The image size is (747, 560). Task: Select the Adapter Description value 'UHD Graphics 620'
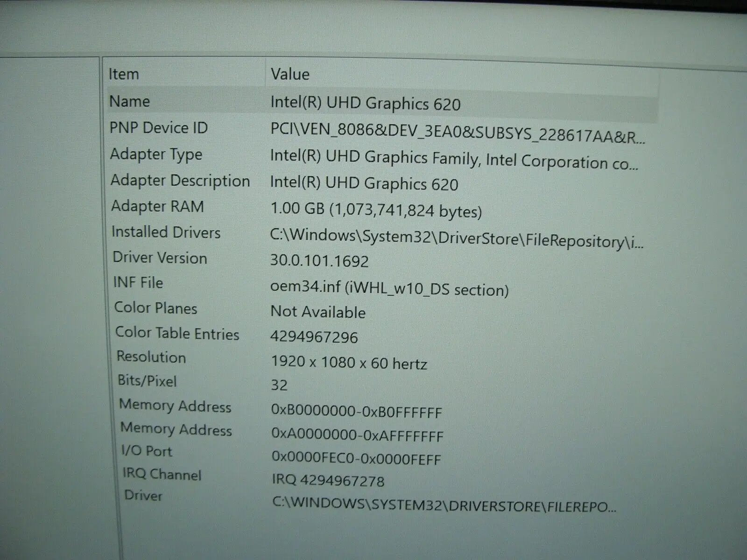(364, 183)
